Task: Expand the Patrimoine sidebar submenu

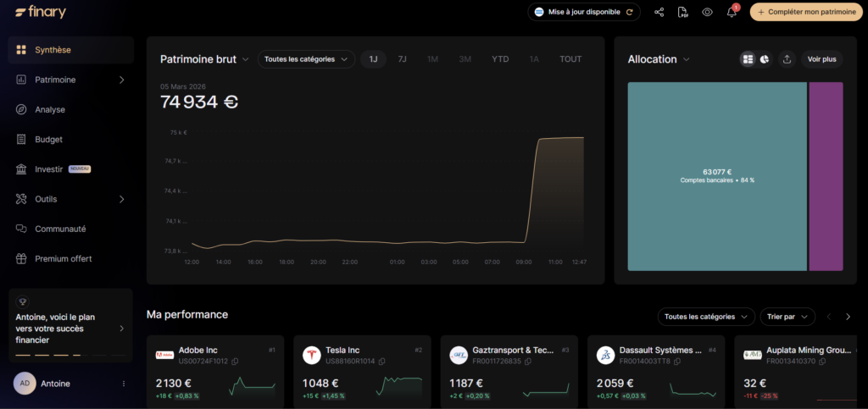Action: 121,80
